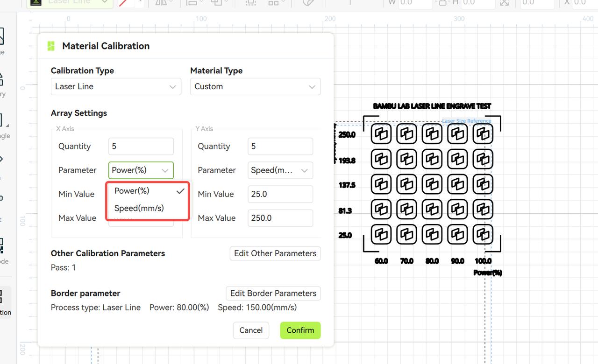
Task: Click the Border parameter heading
Action: (x=85, y=293)
